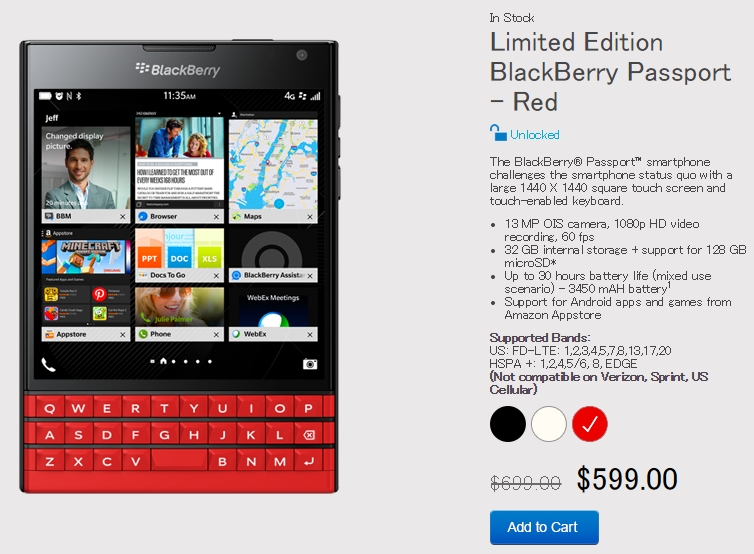Choose the white color swatch
Screen dimensions: 754x554
(549, 424)
